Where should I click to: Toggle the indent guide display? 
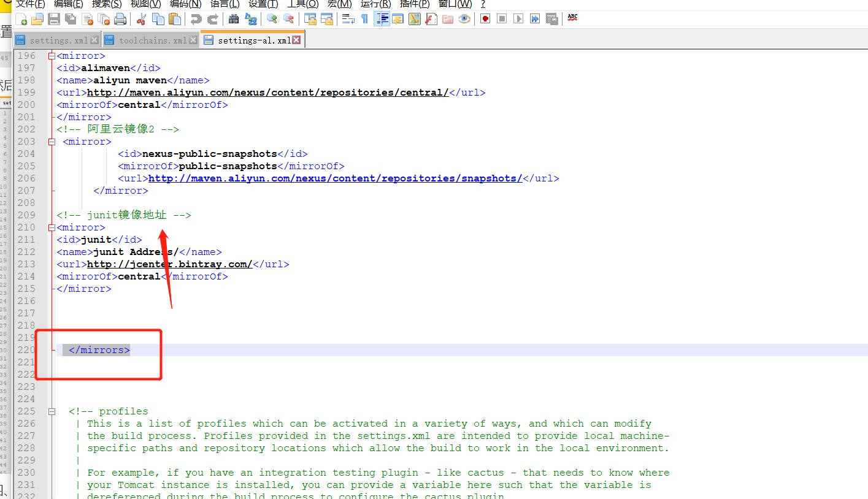382,19
